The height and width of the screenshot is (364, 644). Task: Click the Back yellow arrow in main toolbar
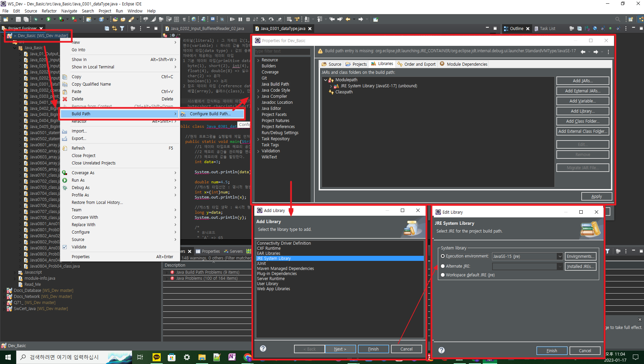[348, 20]
